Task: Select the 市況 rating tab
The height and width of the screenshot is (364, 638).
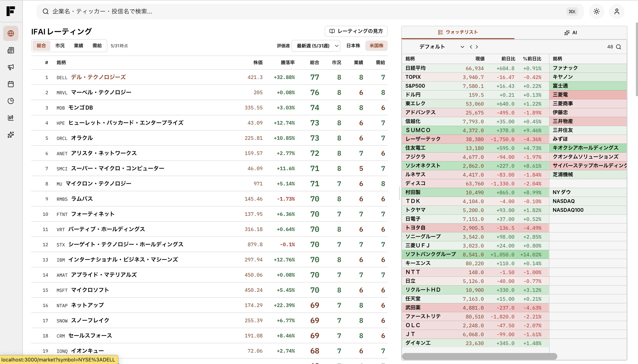Action: coord(60,46)
